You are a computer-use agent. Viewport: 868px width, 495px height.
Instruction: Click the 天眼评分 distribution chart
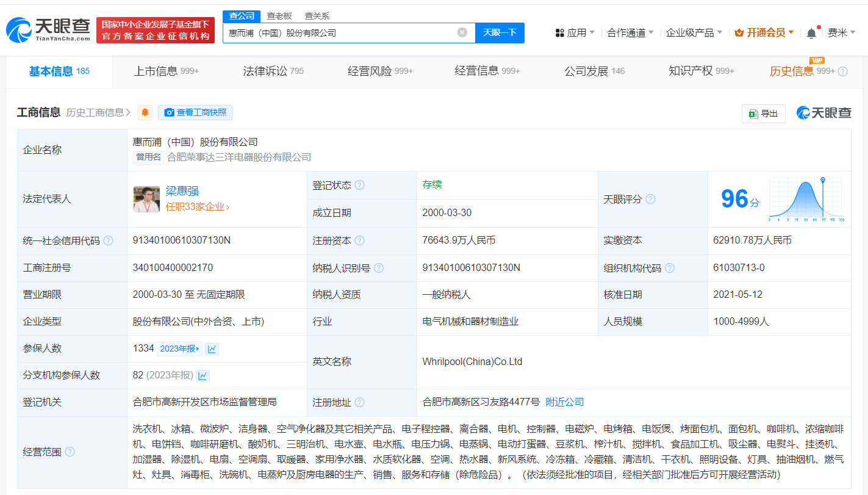[x=806, y=200]
